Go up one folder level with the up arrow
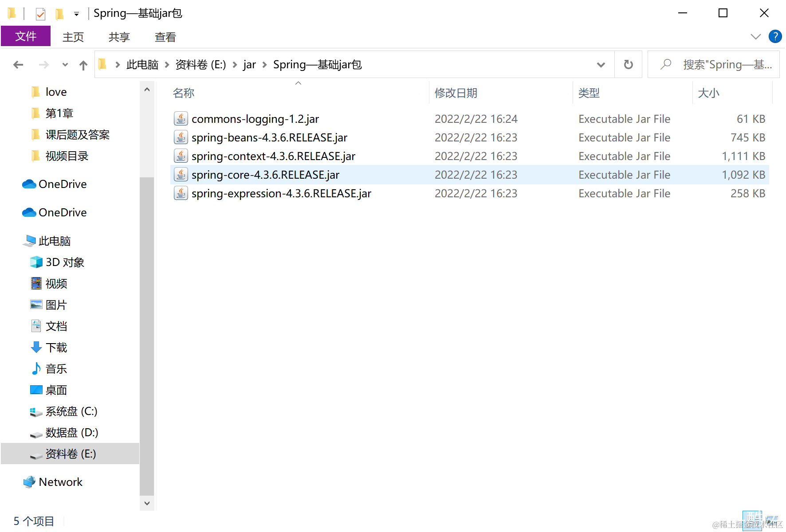The height and width of the screenshot is (532, 786). (x=83, y=65)
